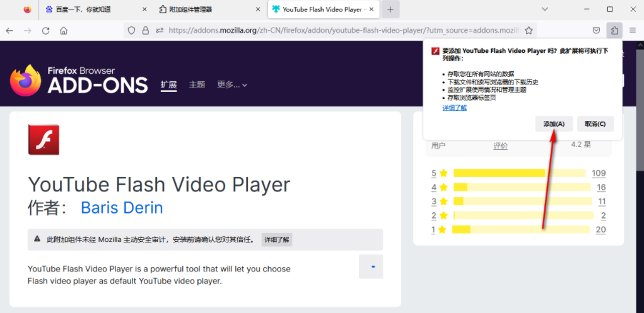
Task: Click 取消(C) to cancel installation
Action: point(595,124)
